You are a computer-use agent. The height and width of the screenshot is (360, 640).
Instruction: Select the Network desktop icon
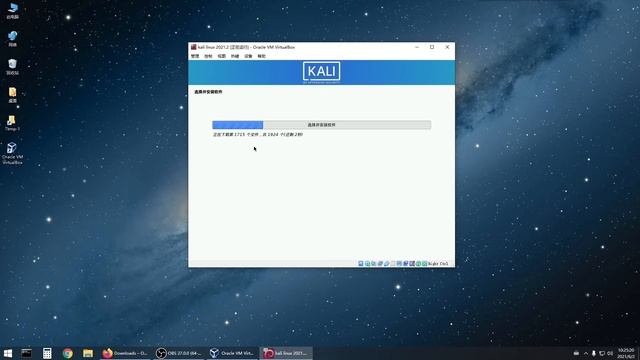[x=13, y=39]
